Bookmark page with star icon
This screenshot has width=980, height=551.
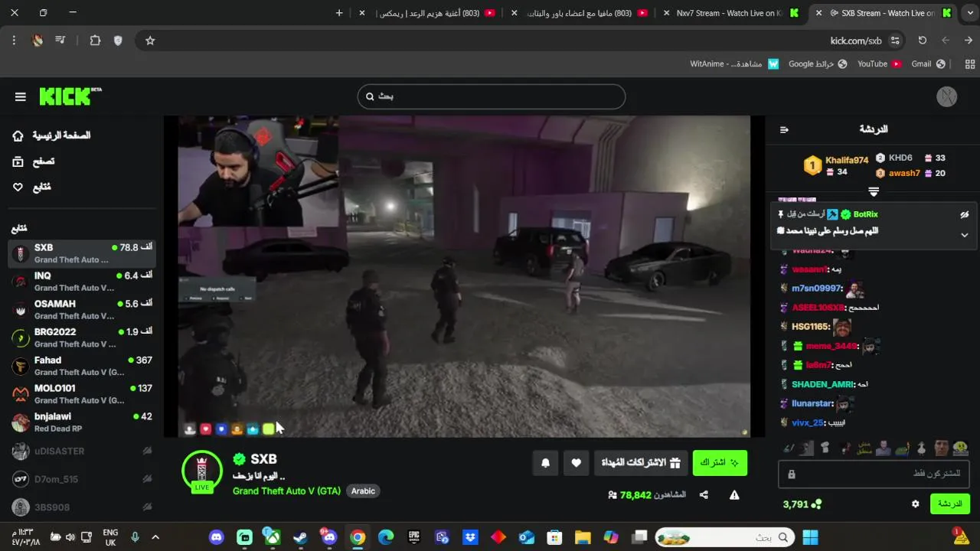pos(150,41)
